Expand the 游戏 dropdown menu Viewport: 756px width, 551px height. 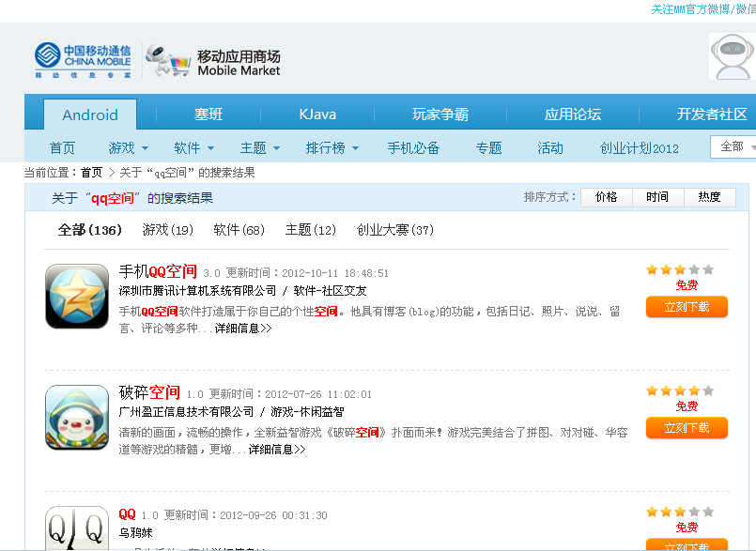coord(129,148)
